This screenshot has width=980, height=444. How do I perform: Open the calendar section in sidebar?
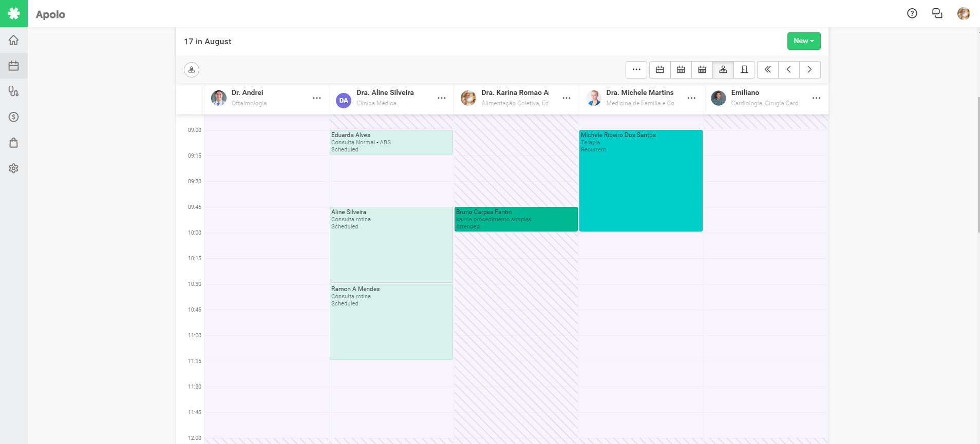(x=14, y=66)
